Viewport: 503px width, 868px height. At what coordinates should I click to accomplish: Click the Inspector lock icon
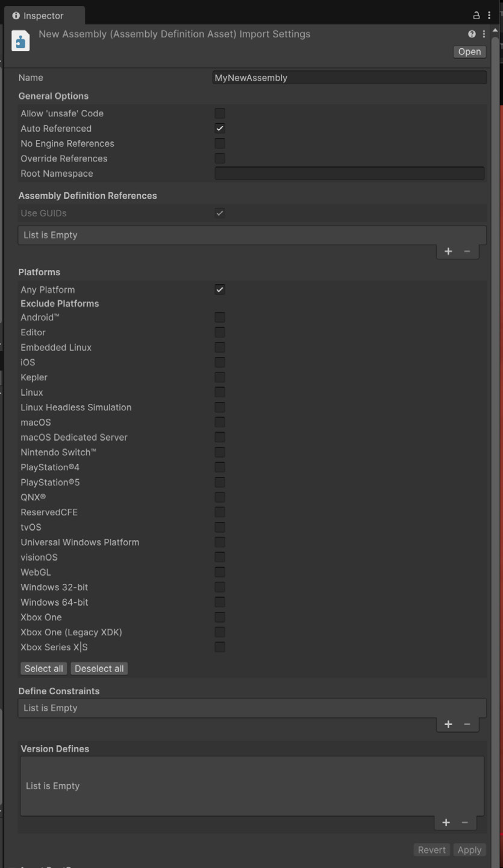click(x=476, y=16)
